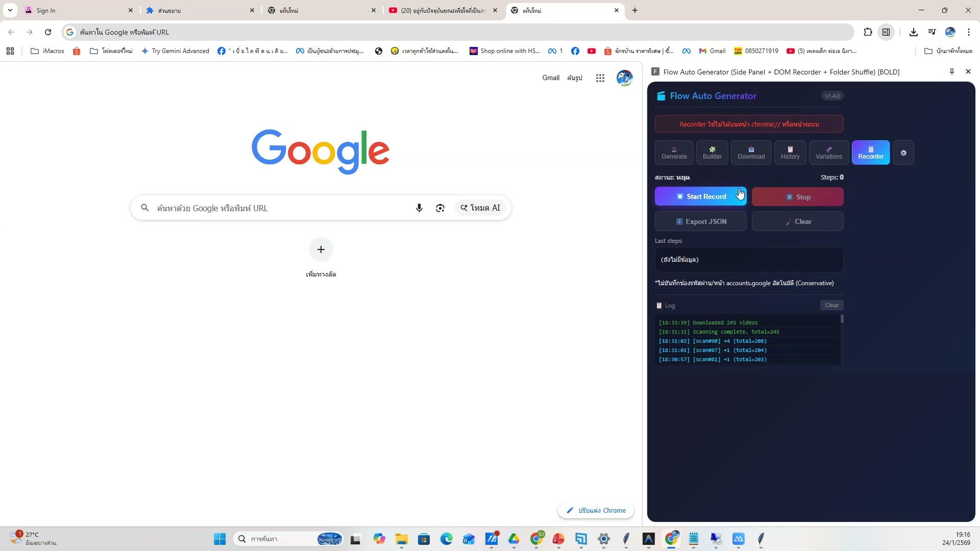Open the History tab
The height and width of the screenshot is (551, 980).
(x=790, y=153)
